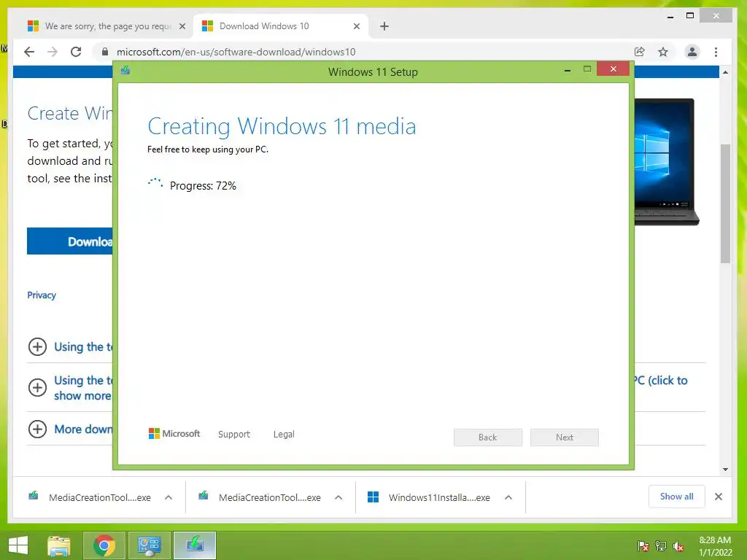Open Action Center flag tray icon
Viewport: 747px width, 560px height.
click(x=643, y=546)
